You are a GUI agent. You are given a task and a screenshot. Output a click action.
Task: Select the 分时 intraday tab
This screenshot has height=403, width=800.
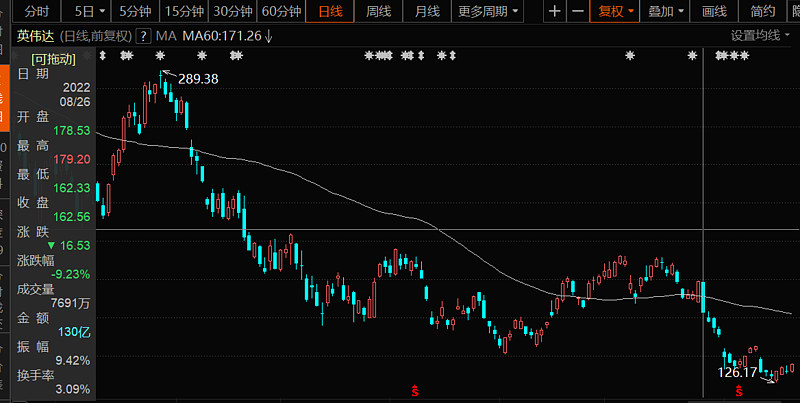[37, 11]
